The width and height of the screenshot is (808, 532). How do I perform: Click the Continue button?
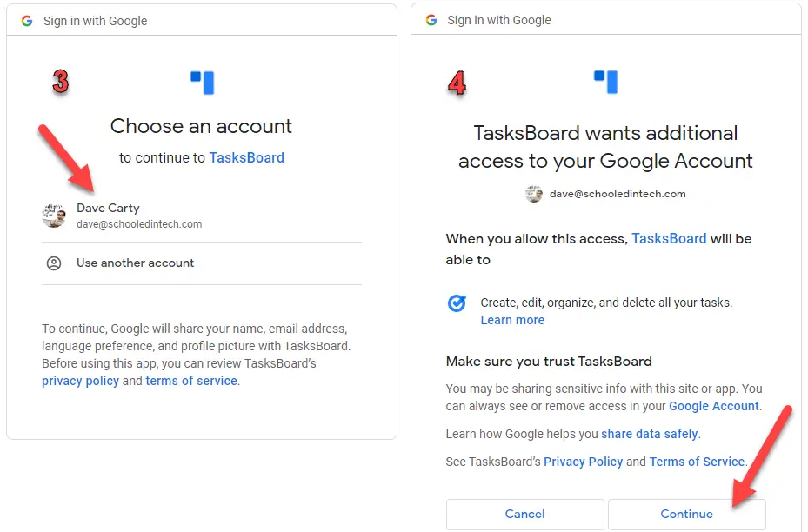coord(686,514)
